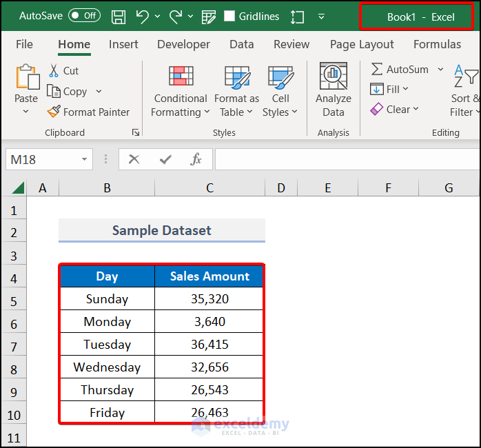Click the Paste clipboard icon
Image resolution: width=481 pixels, height=448 pixels.
26,78
